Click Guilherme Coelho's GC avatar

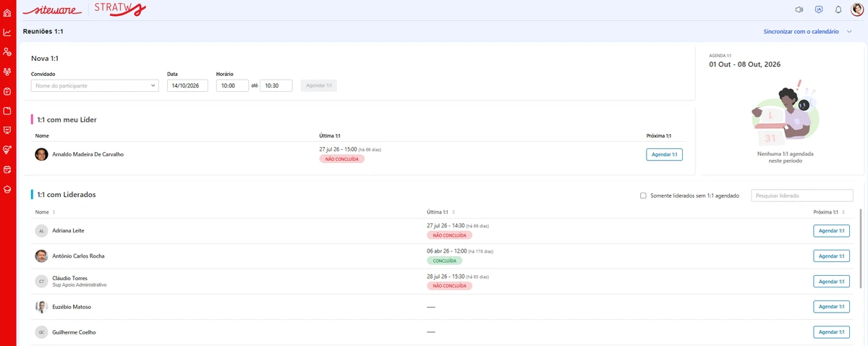pos(41,332)
